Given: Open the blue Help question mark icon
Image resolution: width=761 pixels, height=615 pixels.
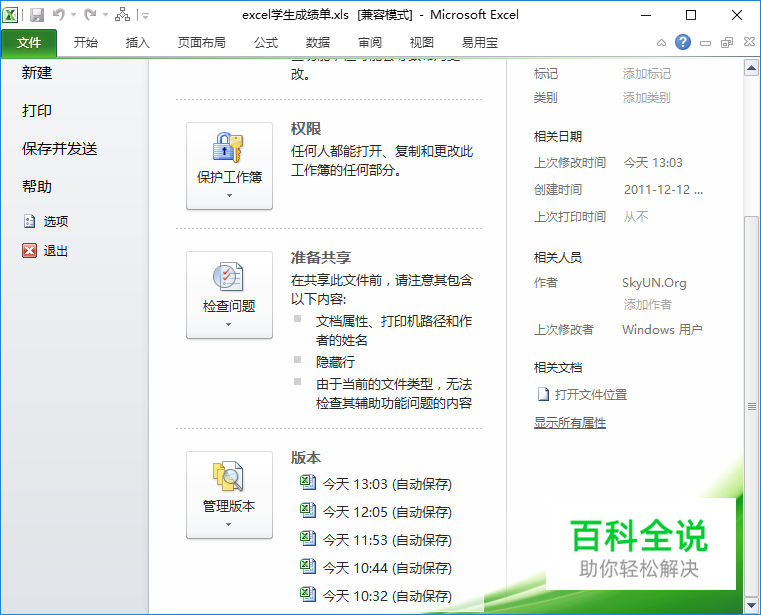Looking at the screenshot, I should pos(682,42).
